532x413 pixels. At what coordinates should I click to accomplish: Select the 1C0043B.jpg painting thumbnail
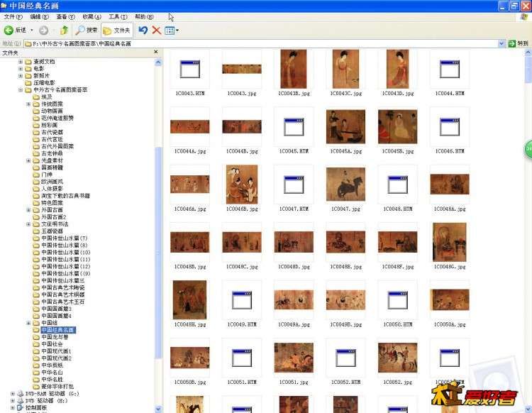(294, 69)
